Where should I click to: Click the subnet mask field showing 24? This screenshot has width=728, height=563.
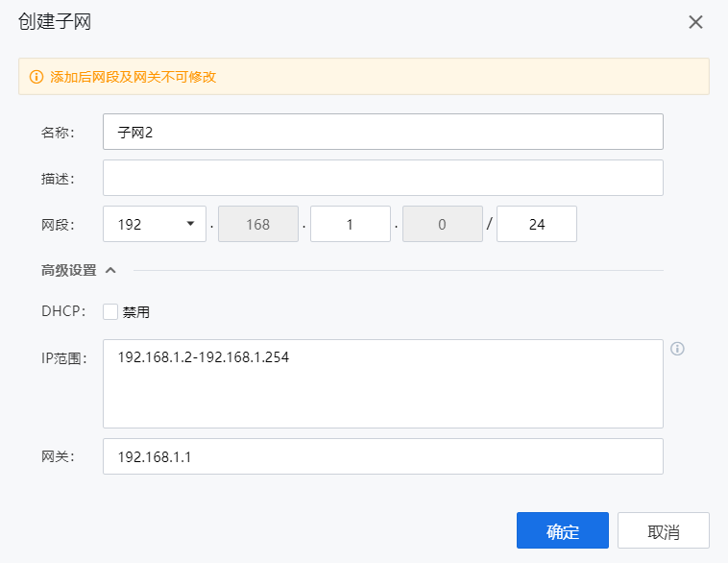(537, 224)
